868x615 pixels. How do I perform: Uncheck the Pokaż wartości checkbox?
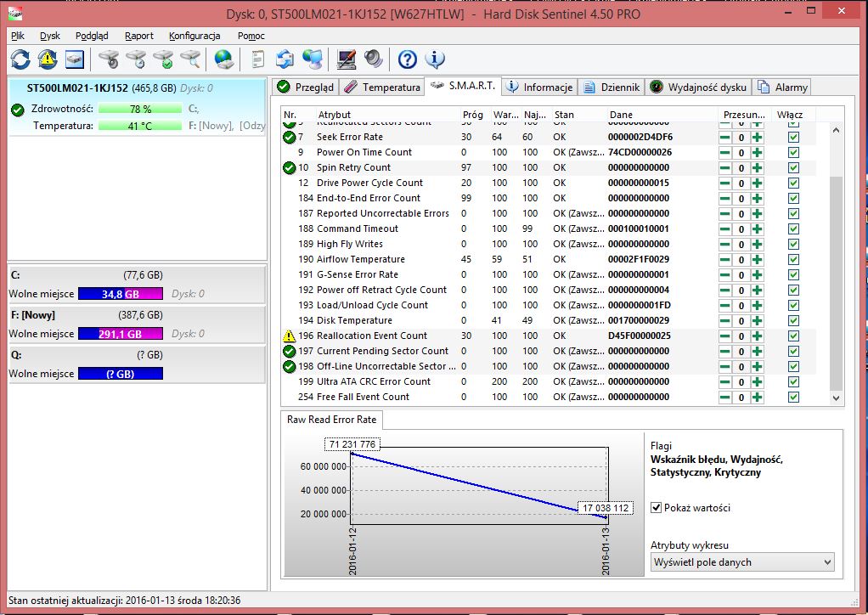(656, 508)
